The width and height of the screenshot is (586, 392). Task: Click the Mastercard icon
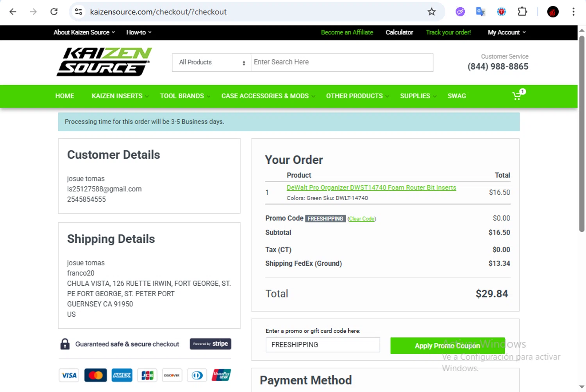95,375
